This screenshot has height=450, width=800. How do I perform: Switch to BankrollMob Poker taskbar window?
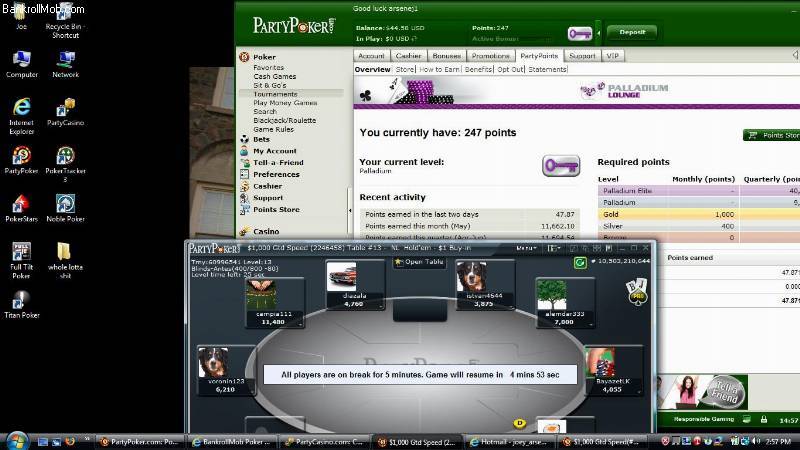[233, 442]
